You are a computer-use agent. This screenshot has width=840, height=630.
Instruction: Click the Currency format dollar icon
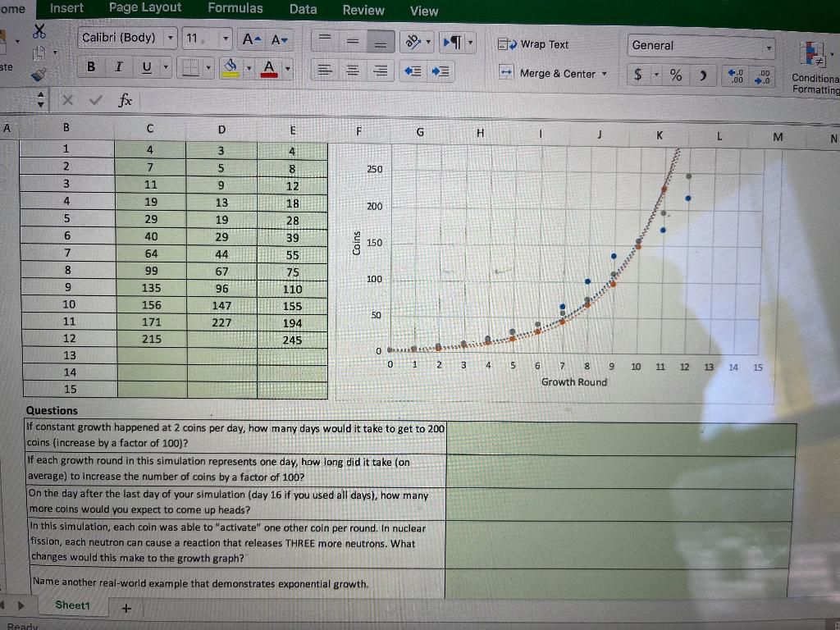point(637,73)
